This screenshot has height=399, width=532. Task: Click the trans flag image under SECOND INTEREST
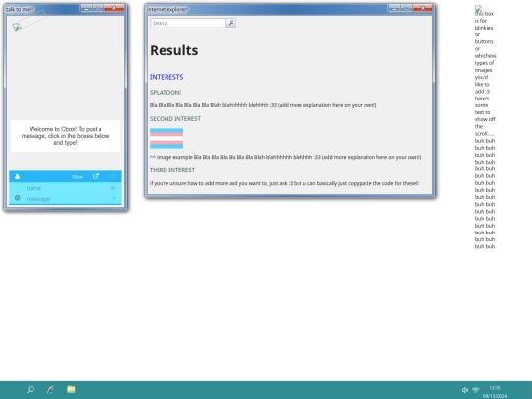click(166, 139)
